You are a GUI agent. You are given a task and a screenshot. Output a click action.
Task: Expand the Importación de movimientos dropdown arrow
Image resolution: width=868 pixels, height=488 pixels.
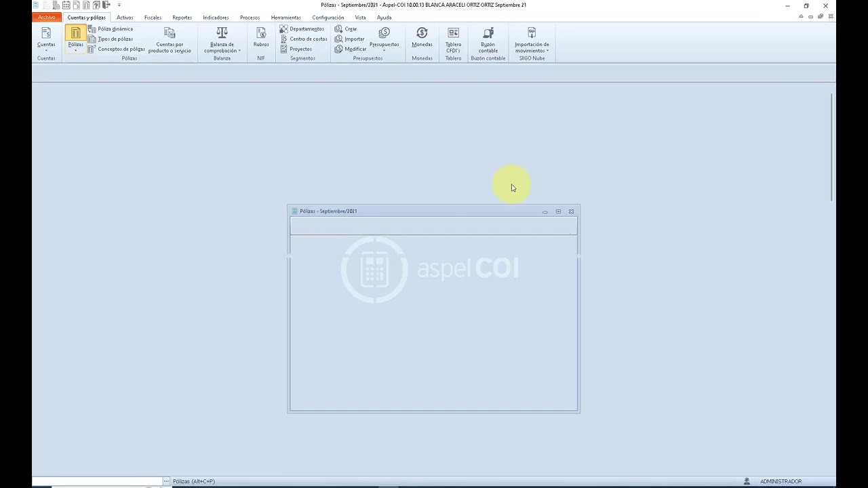pos(547,51)
